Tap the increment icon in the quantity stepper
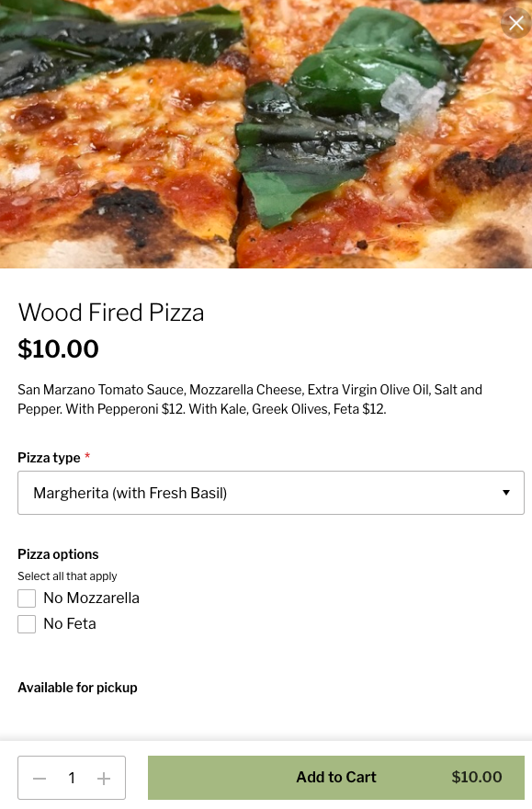This screenshot has height=809, width=532. [x=104, y=778]
